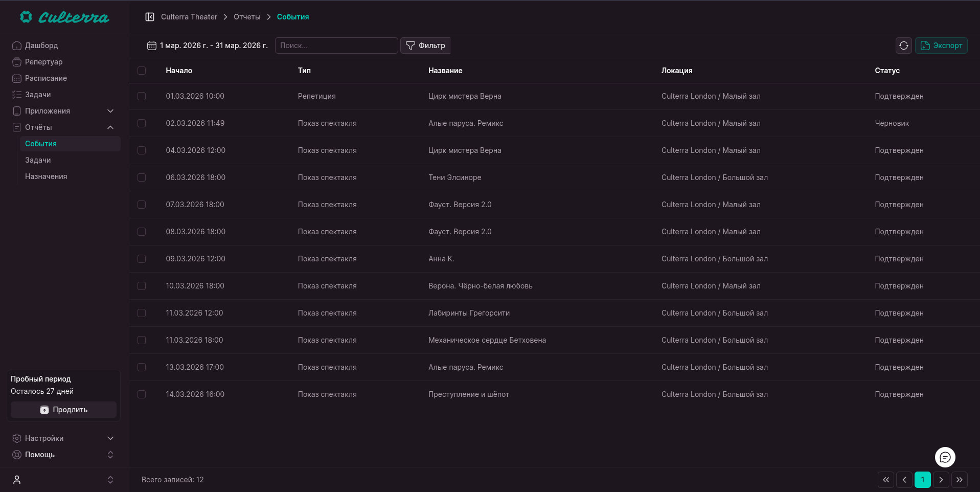Expand the Настройки section
The image size is (980, 492).
coord(110,438)
